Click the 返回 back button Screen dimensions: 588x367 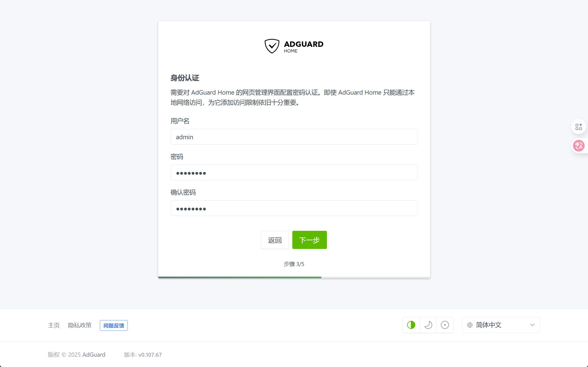click(275, 240)
